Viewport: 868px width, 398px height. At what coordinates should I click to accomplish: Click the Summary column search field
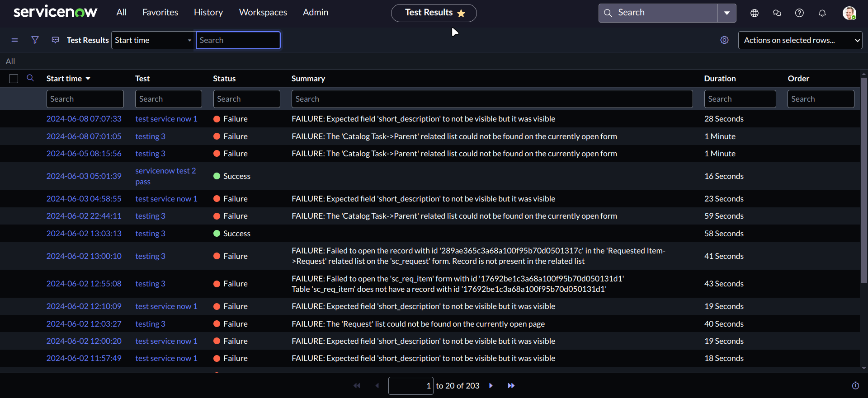[x=491, y=99]
